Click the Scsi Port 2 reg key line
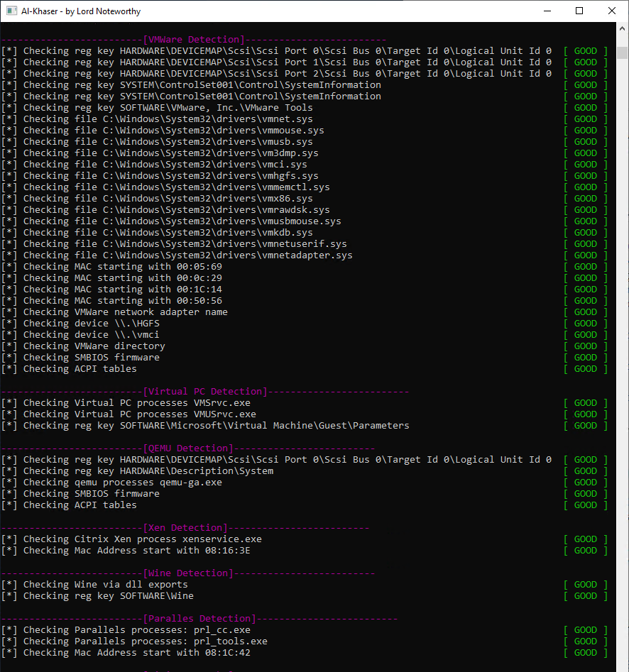The image size is (629, 672). (x=277, y=74)
